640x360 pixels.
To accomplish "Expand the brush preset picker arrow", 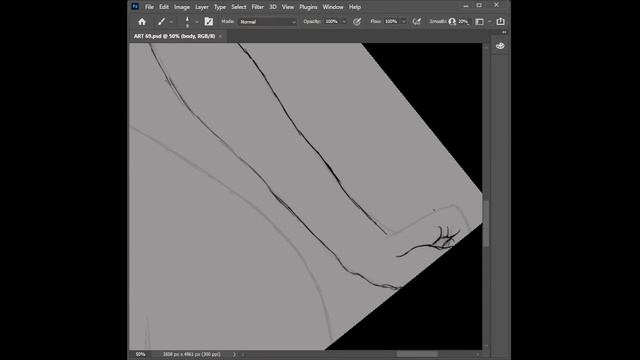I will pyautogui.click(x=196, y=22).
